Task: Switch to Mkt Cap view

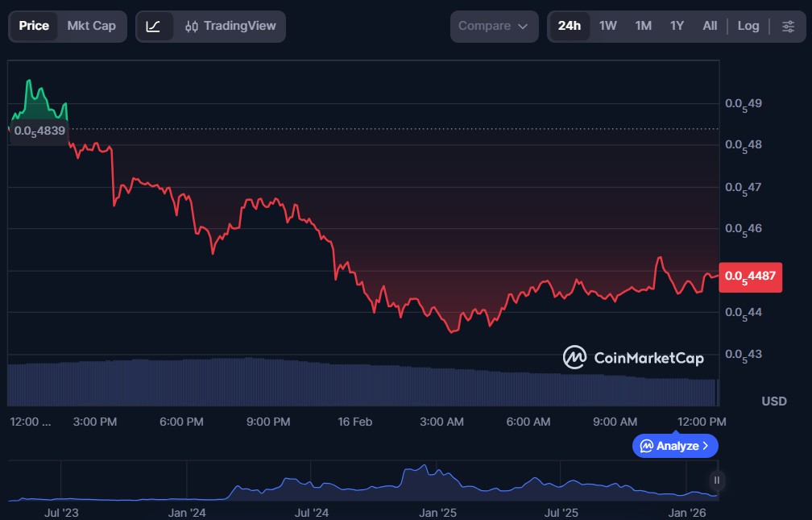Action: click(91, 26)
